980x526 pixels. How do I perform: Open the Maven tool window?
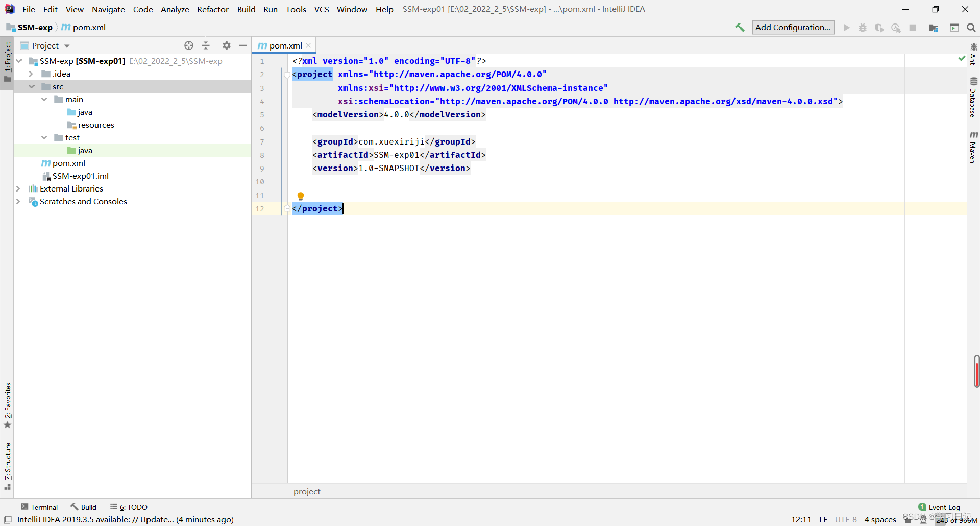(x=973, y=147)
